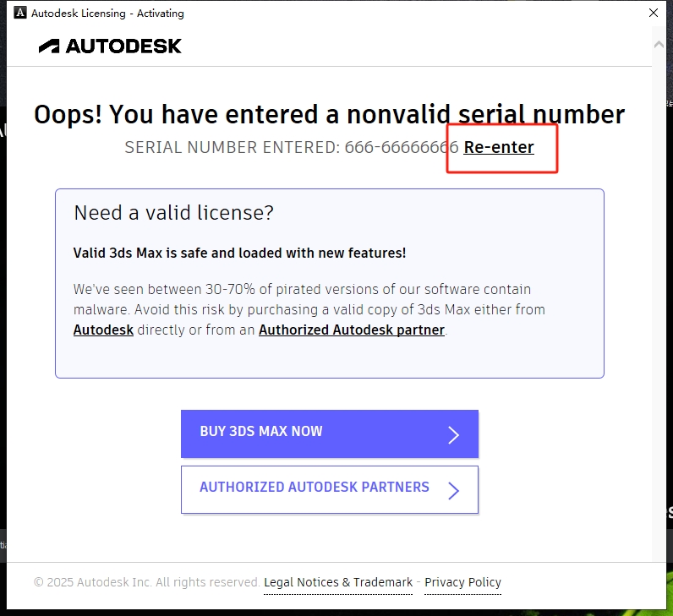Screen dimensions: 673x616
Task: Open Legal Notices & Trademark link
Action: [x=338, y=582]
